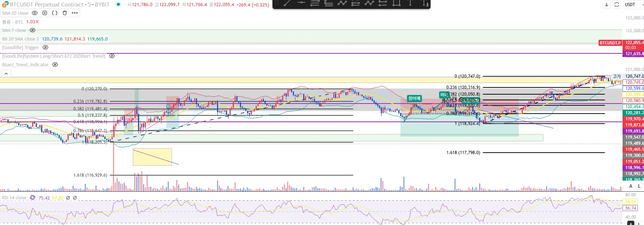Click the volume value 1.03K
This screenshot has width=644, height=225.
click(x=33, y=22)
